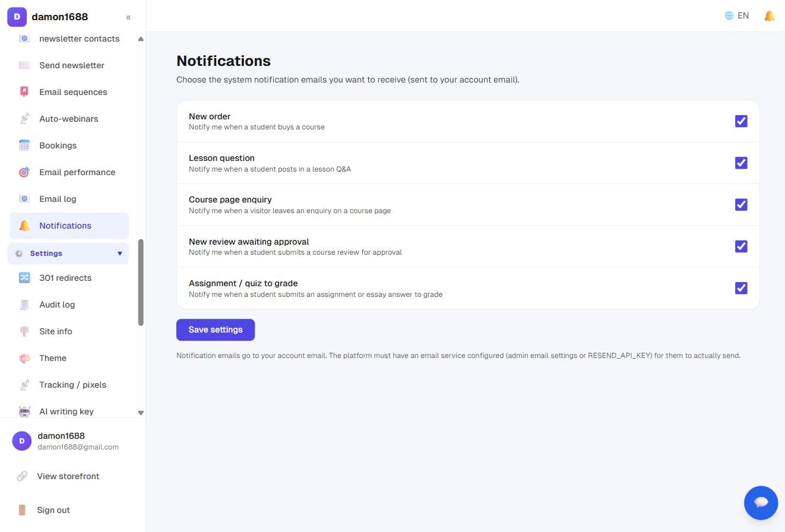785x532 pixels.
Task: Open Email log page
Action: coord(69,199)
